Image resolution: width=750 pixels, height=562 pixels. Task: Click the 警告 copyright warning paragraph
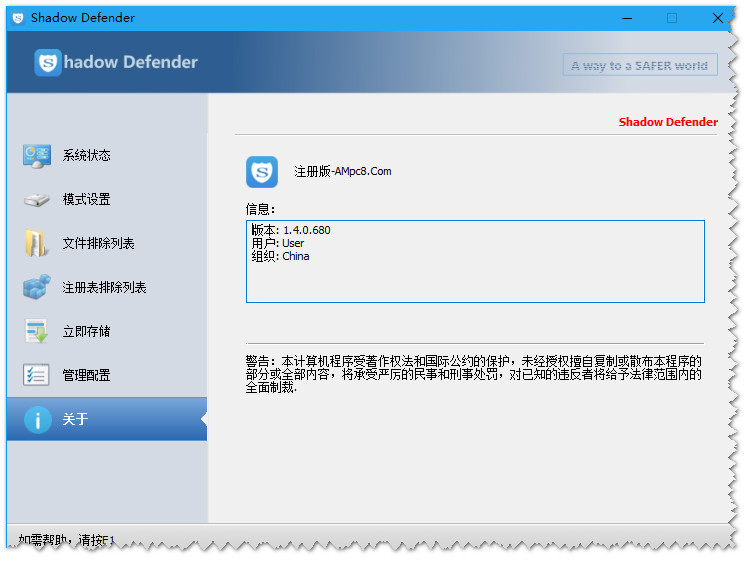[x=474, y=374]
